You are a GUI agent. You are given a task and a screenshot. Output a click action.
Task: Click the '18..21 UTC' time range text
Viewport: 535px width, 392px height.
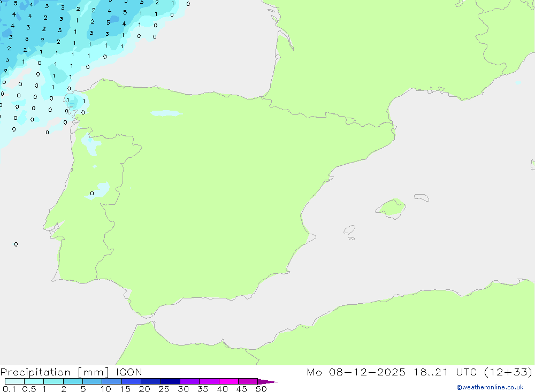445,372
